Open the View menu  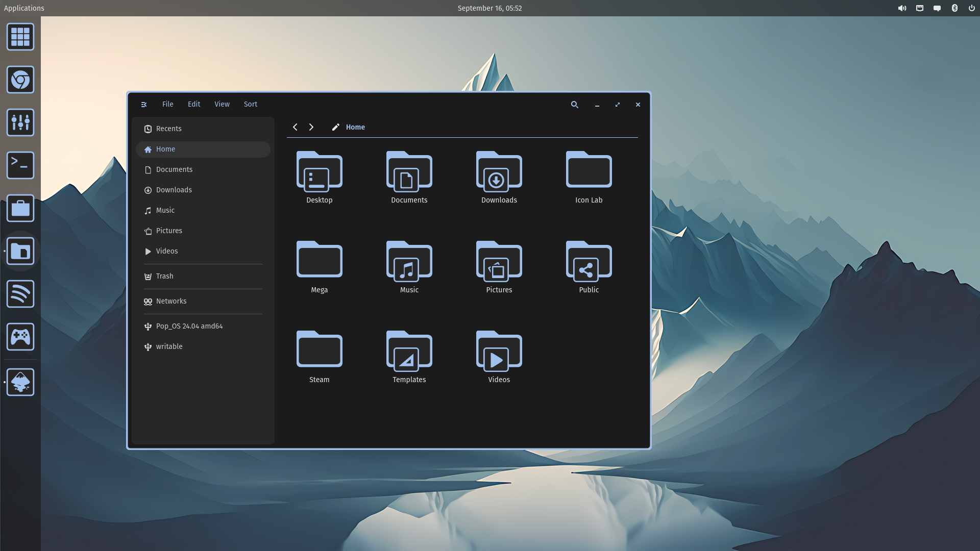pos(222,104)
